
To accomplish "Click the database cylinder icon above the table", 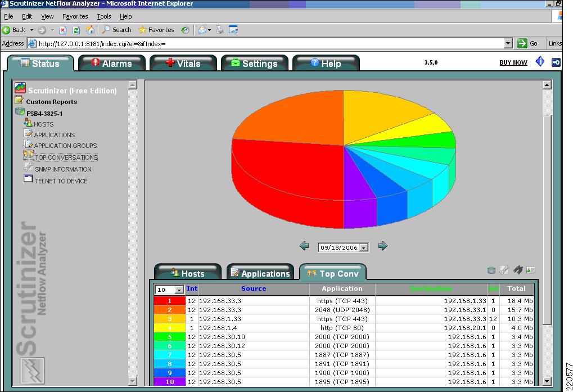I will tap(491, 270).
